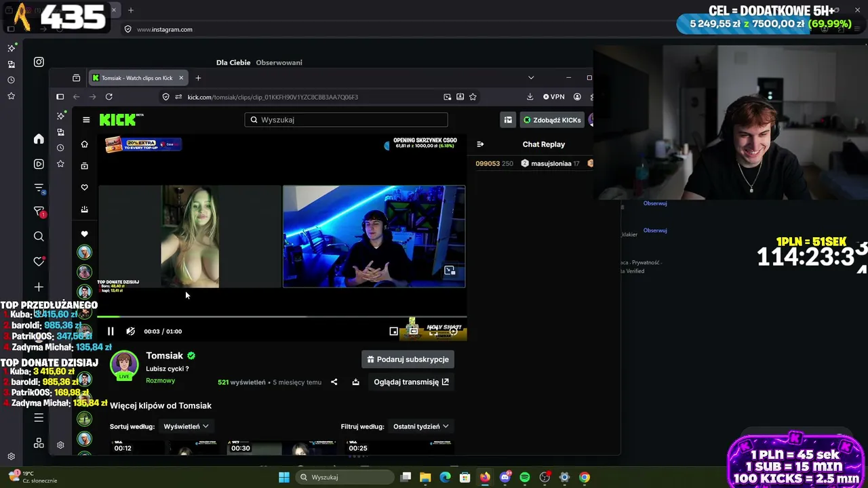Select the Tomsiak - Watch clips on Kick tab
Viewport: 868px width, 488px height.
(137, 78)
